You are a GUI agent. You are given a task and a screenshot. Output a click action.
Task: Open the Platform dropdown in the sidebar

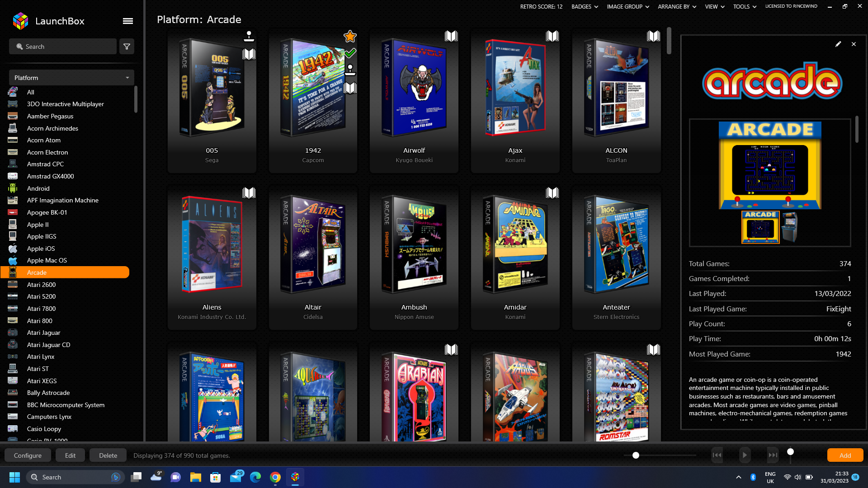[71, 78]
